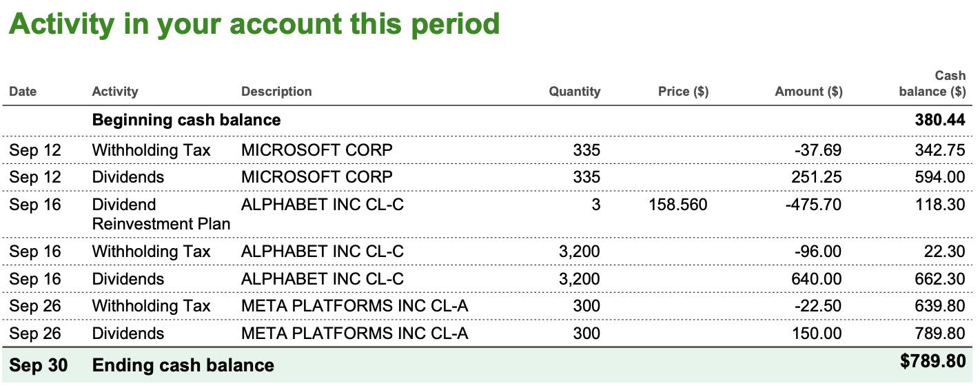The image size is (980, 390).
Task: Click the Alphabet dividends amount 640.00
Action: [x=818, y=279]
